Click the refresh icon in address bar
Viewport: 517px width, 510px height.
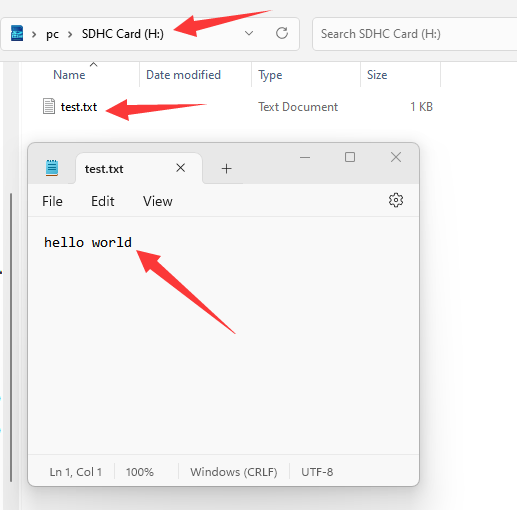point(282,33)
